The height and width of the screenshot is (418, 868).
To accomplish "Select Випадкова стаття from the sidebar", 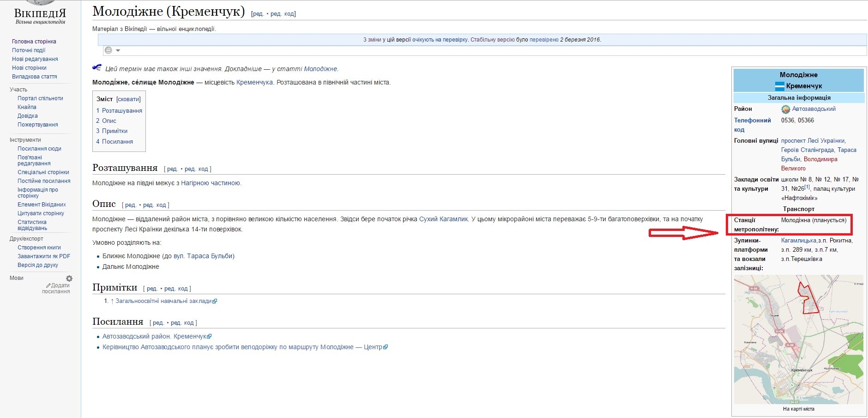I will pyautogui.click(x=35, y=77).
